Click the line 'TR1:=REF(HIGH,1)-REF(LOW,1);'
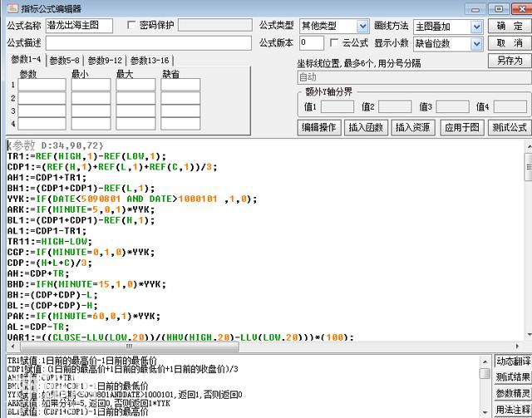The width and height of the screenshot is (532, 418). (x=86, y=156)
